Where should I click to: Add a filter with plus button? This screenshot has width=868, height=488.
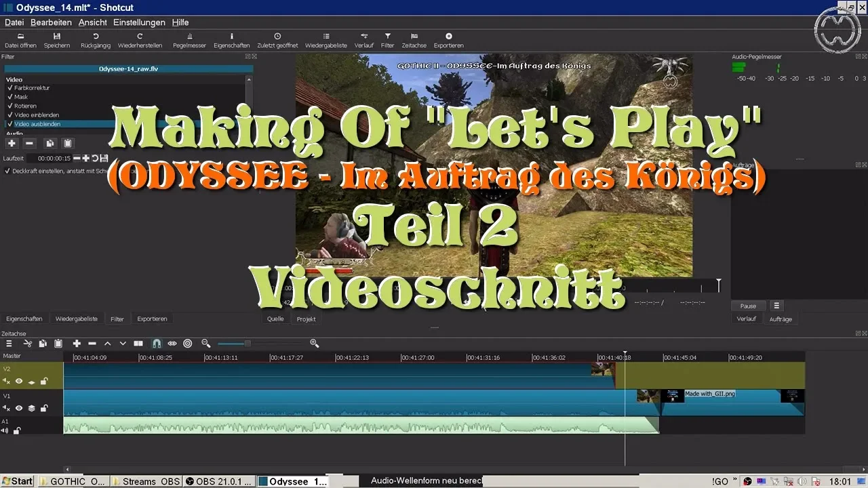[12, 143]
